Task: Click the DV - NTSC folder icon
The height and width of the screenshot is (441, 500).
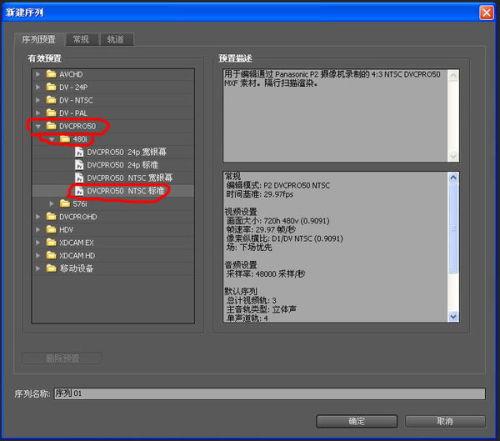Action: coord(51,100)
